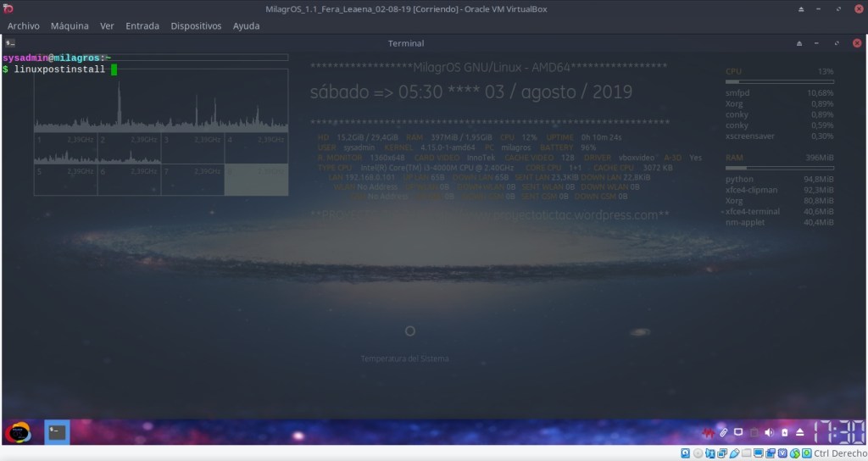Click the VirtualBox network adapters indicator
868x461 pixels.
[x=722, y=453]
